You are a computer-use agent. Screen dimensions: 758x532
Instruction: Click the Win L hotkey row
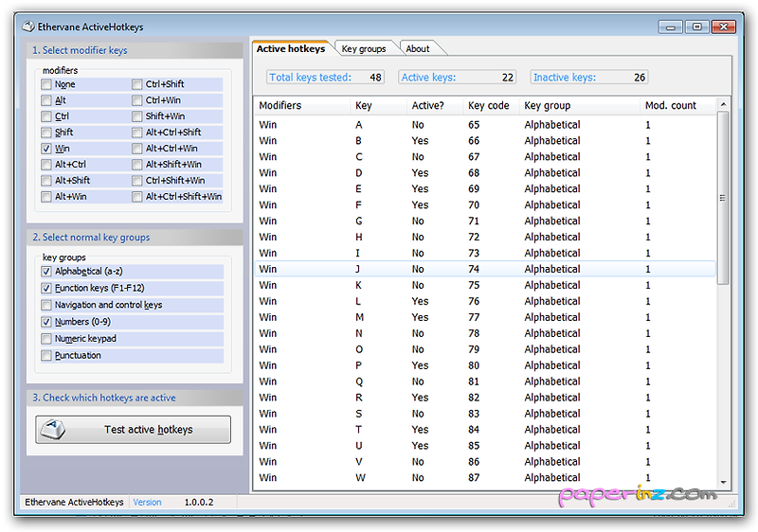tap(485, 301)
